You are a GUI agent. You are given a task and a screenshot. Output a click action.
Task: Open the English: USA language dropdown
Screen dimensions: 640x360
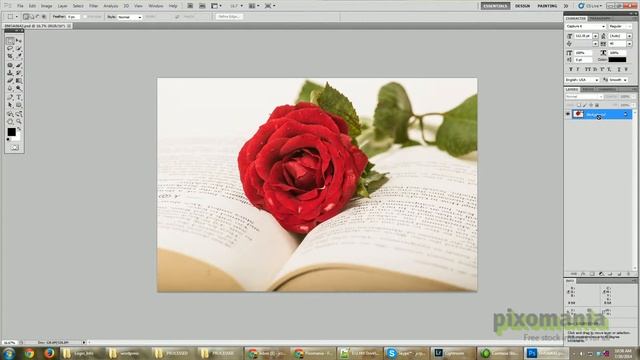(x=582, y=80)
